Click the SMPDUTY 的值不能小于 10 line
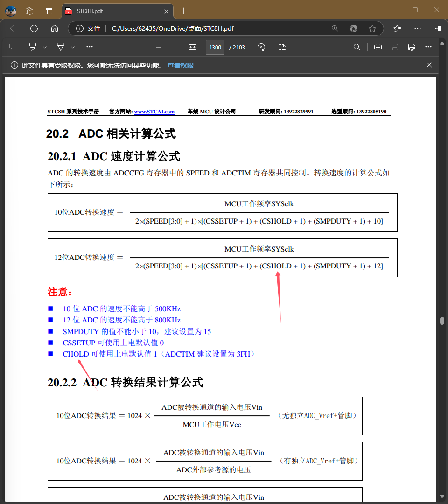The image size is (448, 504). coord(137,332)
